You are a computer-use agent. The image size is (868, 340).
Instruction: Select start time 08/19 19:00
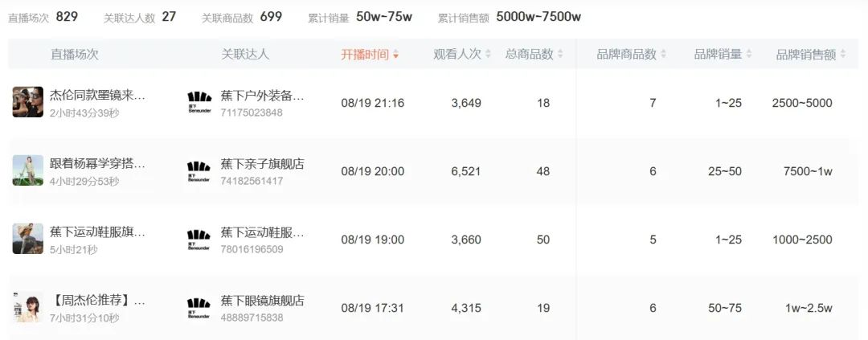point(373,240)
